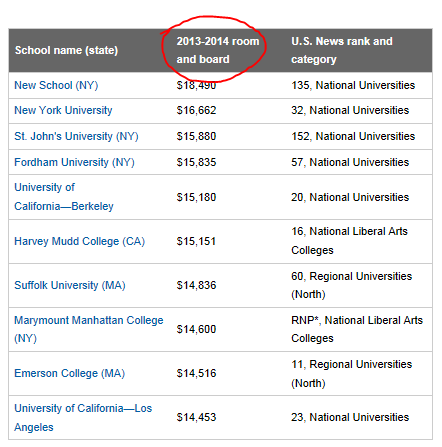Open University of California—Los Angeles link
This screenshot has height=447, width=442.
pos(83,417)
